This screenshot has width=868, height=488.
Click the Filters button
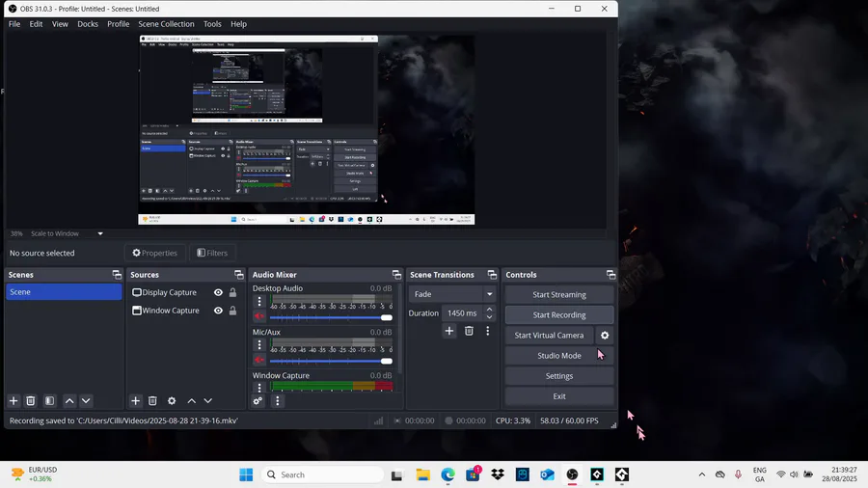[x=212, y=253]
